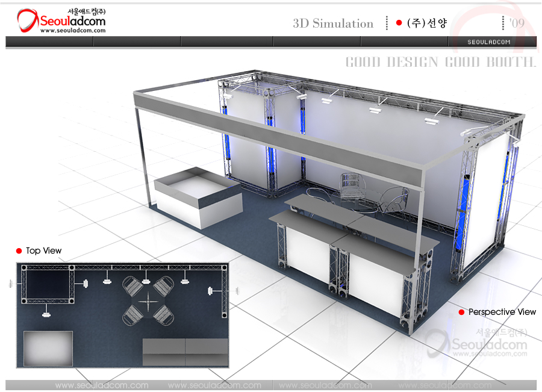Click the red bullet beside Perspective View
The width and height of the screenshot is (542, 392).
(x=461, y=312)
